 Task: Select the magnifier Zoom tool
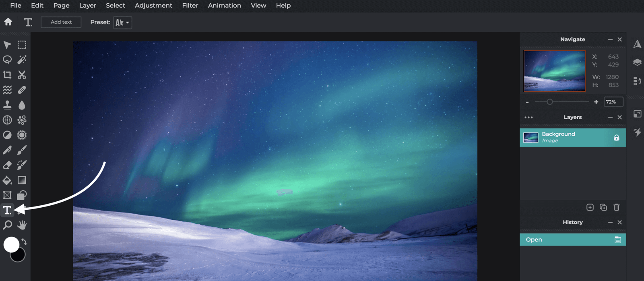click(7, 225)
